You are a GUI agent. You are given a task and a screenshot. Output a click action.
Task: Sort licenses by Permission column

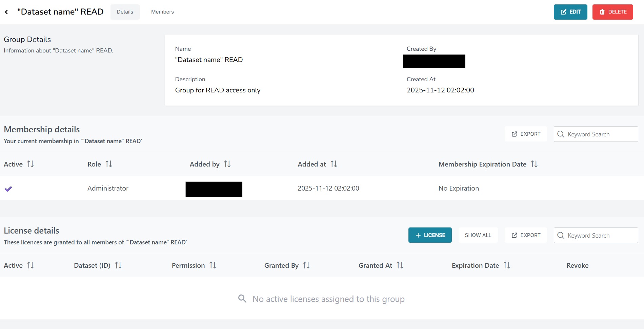pos(213,265)
